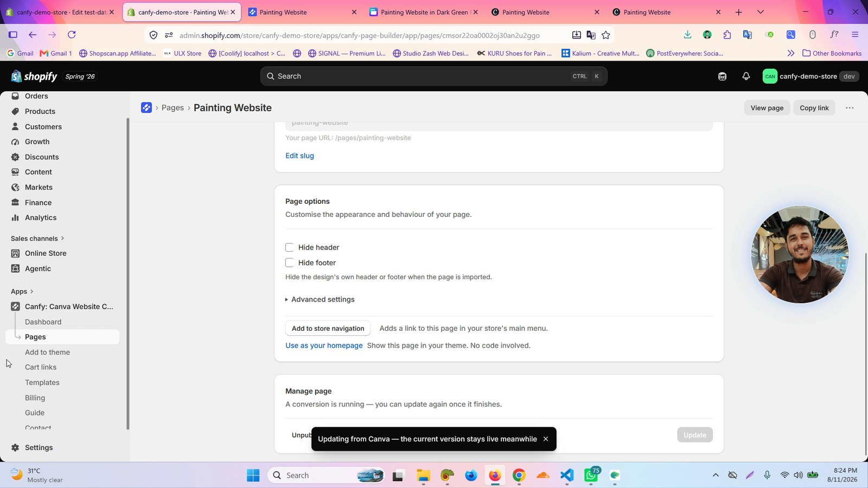Go to Templates in the Canfy app menu
868x488 pixels.
click(x=42, y=383)
